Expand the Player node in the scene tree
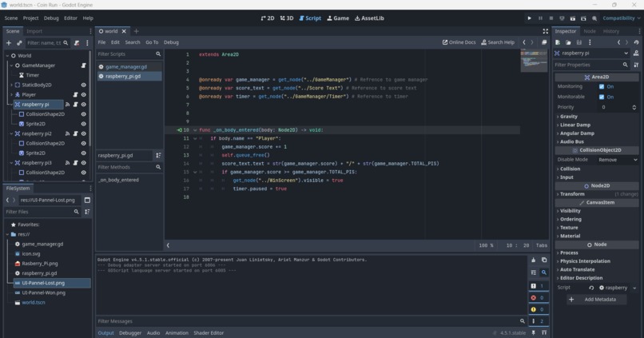This screenshot has height=338, width=644. click(x=11, y=94)
